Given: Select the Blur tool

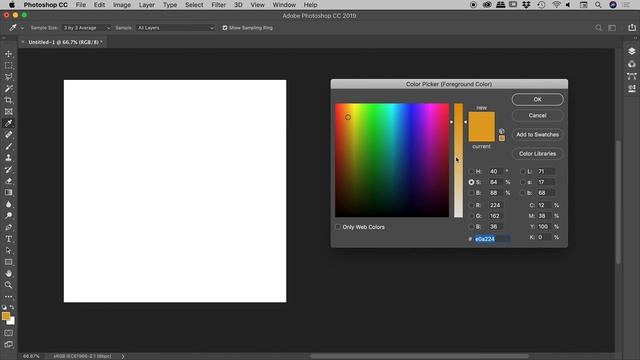Looking at the screenshot, I should click(9, 204).
